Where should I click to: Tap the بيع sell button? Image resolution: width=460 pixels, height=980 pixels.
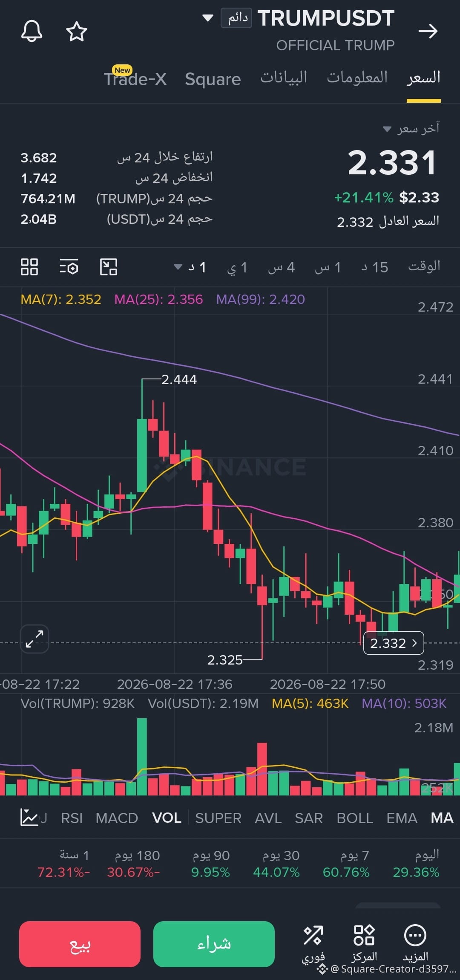pos(80,944)
